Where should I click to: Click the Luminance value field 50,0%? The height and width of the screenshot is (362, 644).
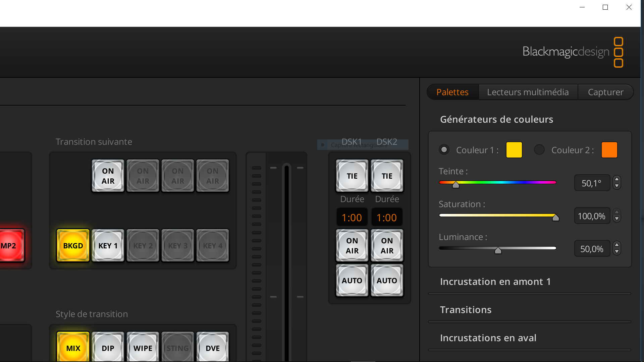592,249
